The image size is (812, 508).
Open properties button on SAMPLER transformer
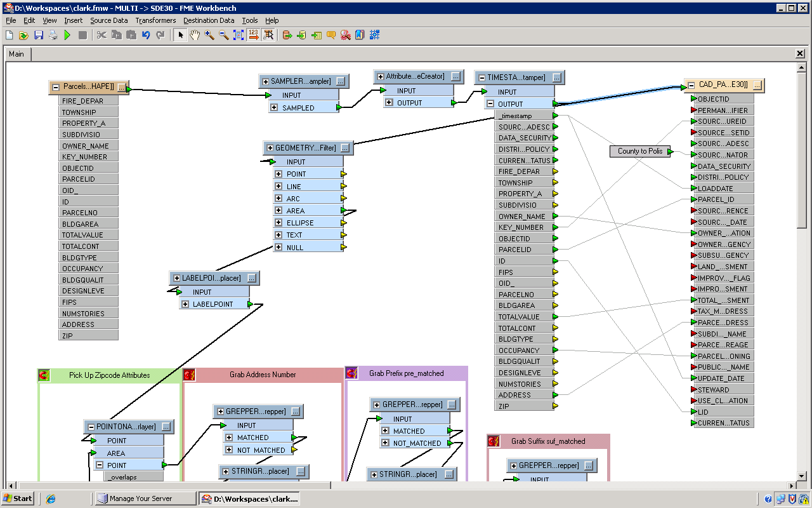coord(341,81)
